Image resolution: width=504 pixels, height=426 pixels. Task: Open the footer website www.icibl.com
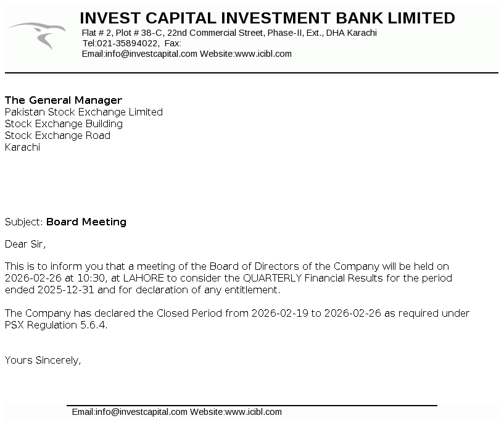254,412
